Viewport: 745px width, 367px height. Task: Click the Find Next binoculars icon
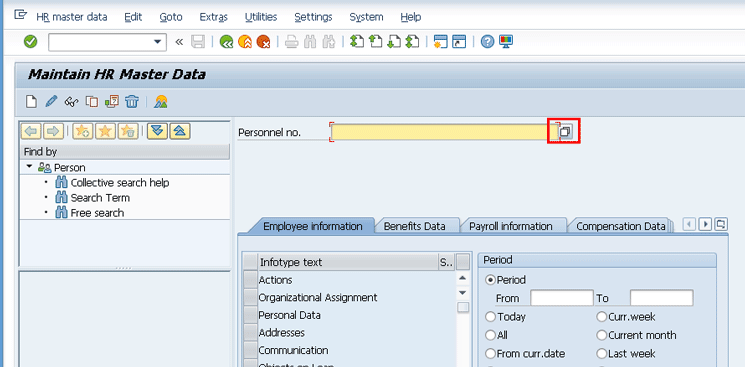[x=328, y=42]
